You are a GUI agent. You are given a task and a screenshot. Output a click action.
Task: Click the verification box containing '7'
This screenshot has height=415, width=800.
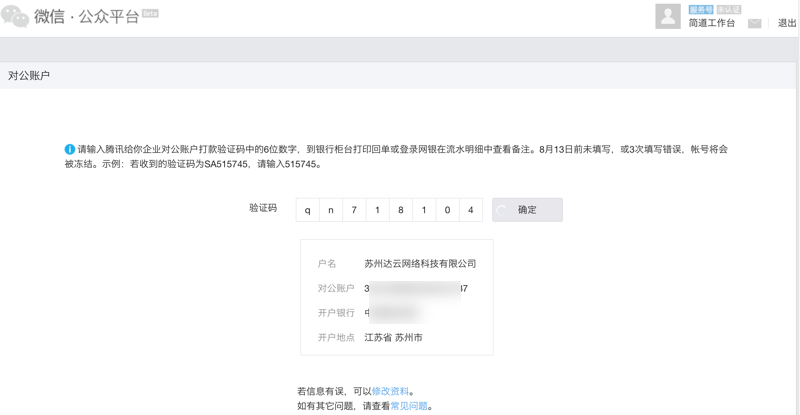click(x=354, y=210)
